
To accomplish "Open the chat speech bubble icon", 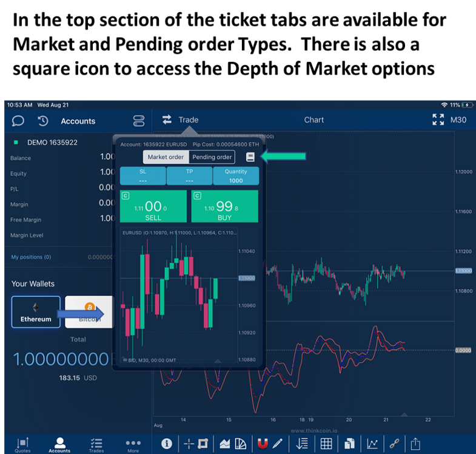I will [18, 121].
